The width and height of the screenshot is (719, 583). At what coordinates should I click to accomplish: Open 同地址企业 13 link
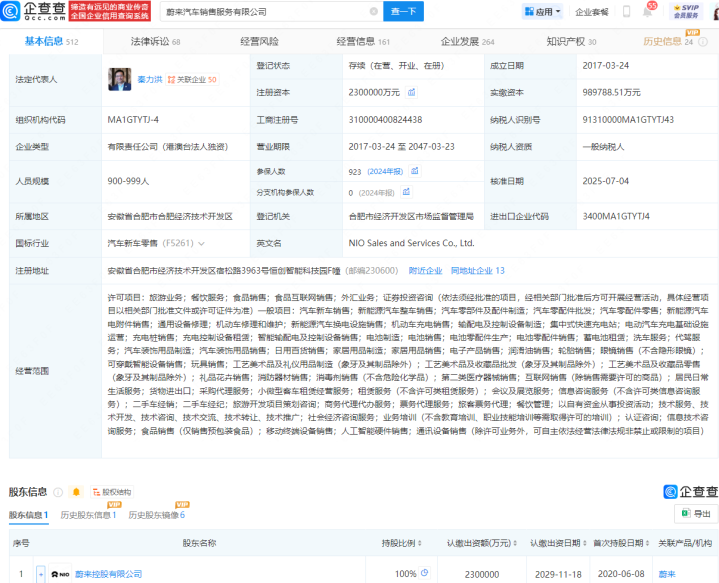[477, 271]
